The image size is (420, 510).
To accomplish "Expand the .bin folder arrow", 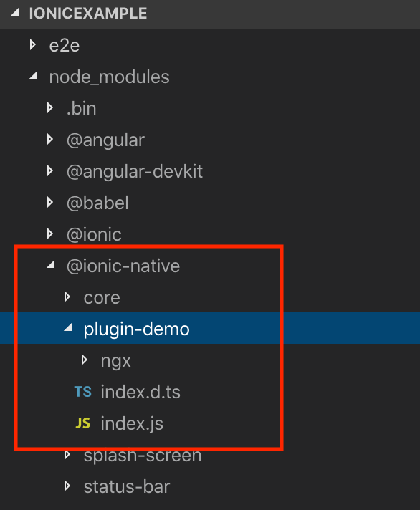I will tap(49, 107).
